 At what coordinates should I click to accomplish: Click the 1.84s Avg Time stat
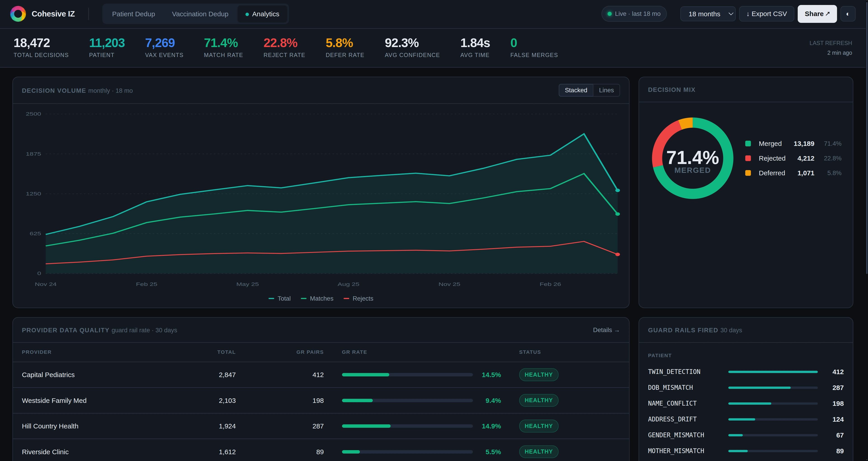point(475,47)
